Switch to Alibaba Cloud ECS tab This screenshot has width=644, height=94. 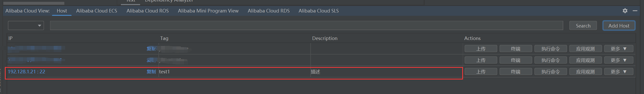click(x=97, y=11)
